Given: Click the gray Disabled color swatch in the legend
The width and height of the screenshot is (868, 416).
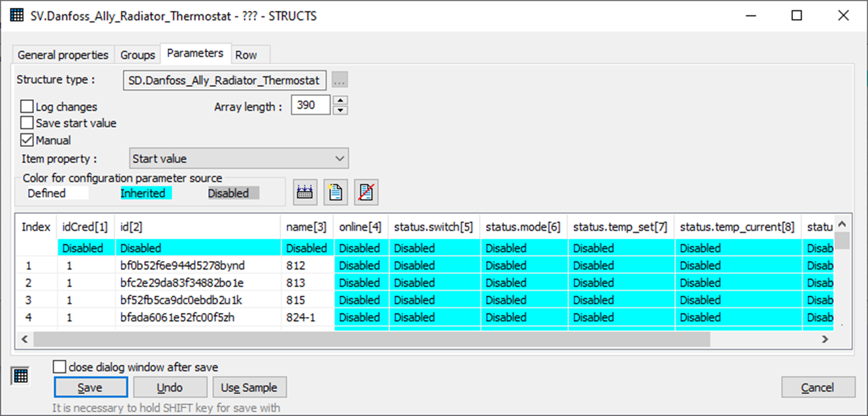Looking at the screenshot, I should click(233, 193).
